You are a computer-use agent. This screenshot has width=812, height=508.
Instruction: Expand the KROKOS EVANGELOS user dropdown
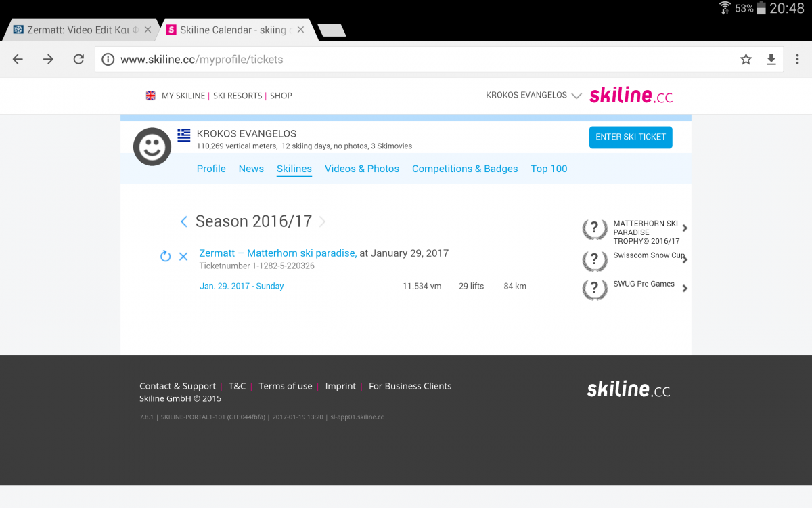point(534,96)
